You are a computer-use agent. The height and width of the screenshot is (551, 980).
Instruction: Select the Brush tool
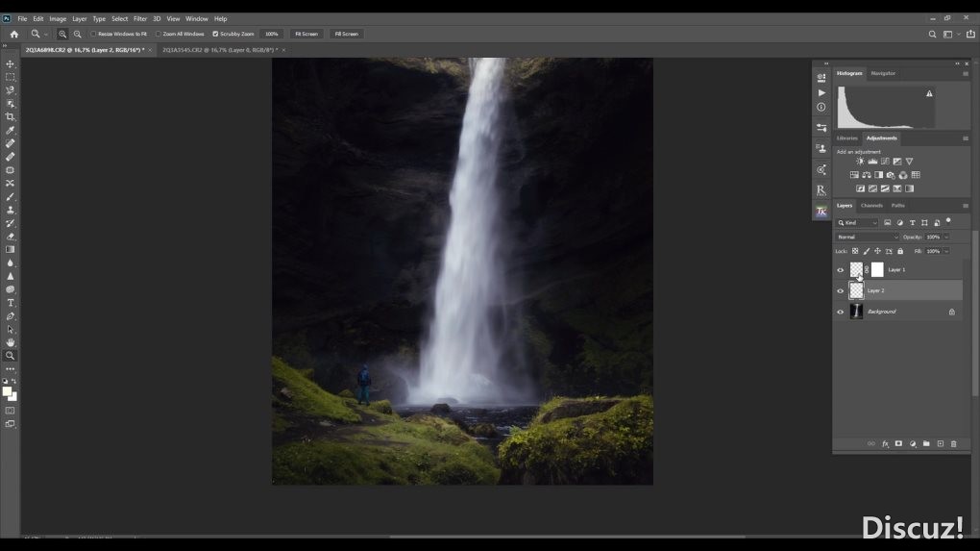click(x=10, y=196)
